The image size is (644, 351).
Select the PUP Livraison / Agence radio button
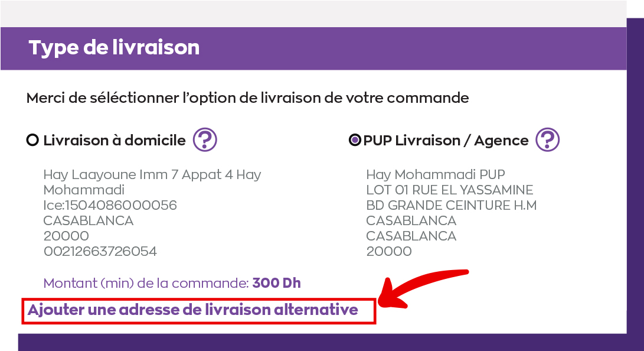pos(355,140)
